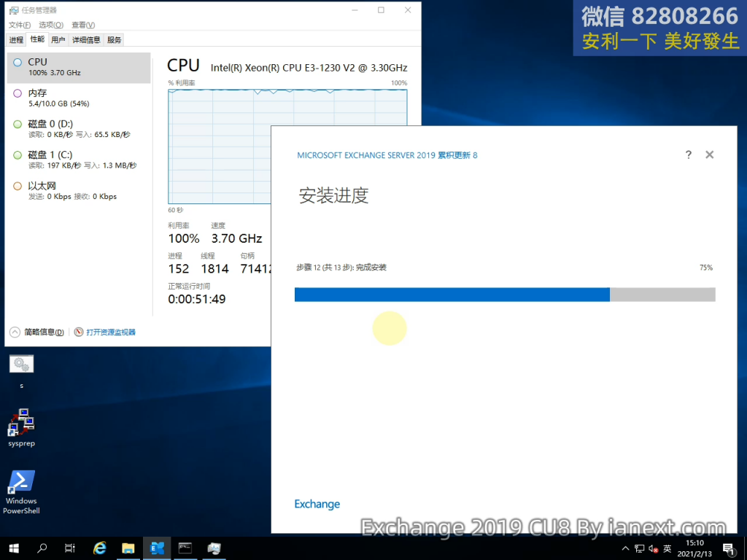This screenshot has height=560, width=747.
Task: Open the notification center icon
Action: click(x=728, y=548)
